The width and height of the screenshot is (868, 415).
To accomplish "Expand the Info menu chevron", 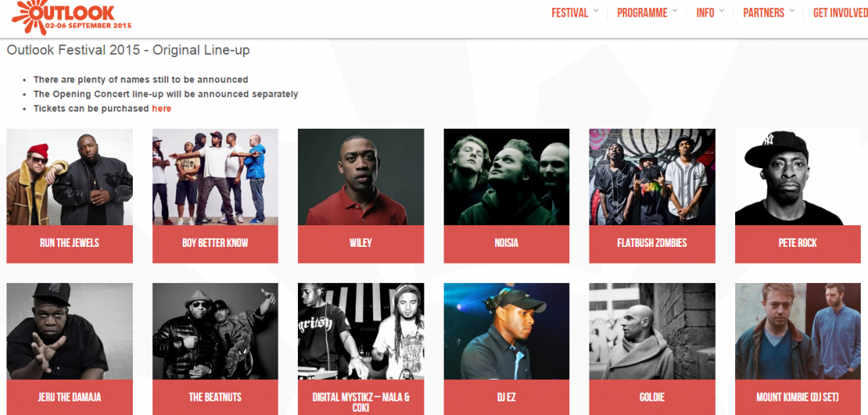I will [721, 10].
